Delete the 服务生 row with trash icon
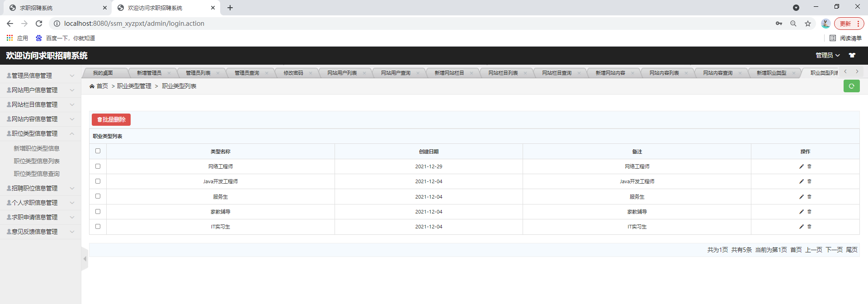The image size is (868, 304). tap(809, 197)
